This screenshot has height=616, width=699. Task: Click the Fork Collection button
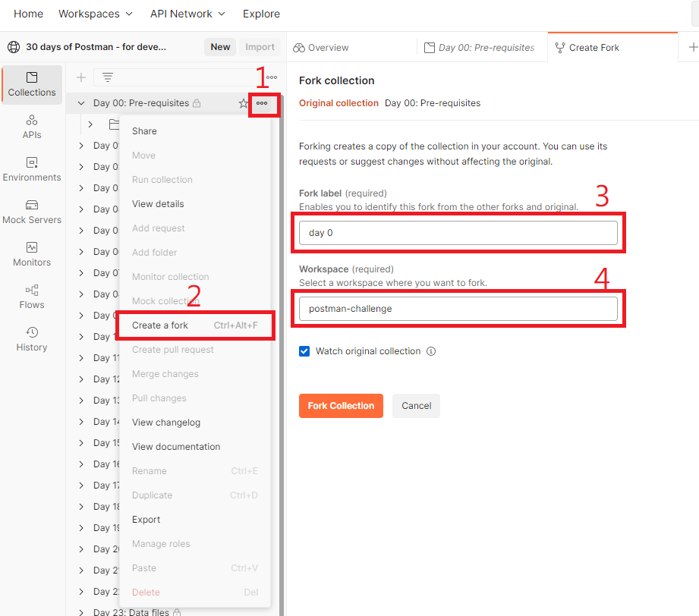pos(341,406)
